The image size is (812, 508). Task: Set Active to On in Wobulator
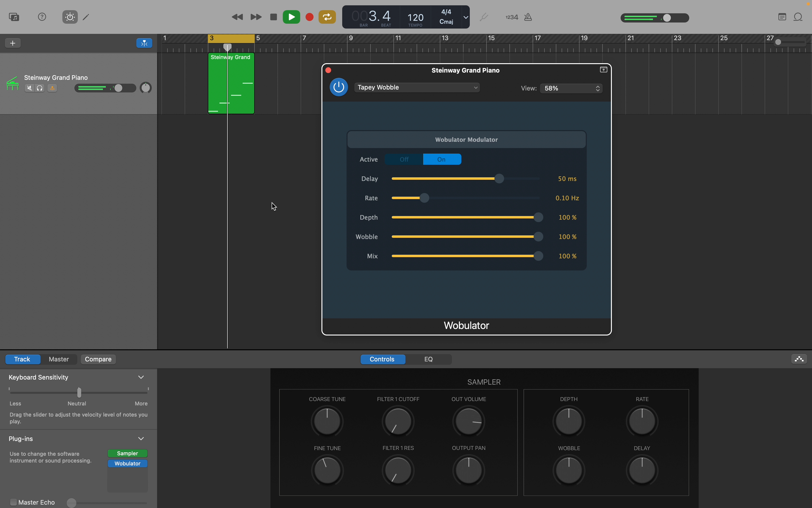(x=442, y=159)
